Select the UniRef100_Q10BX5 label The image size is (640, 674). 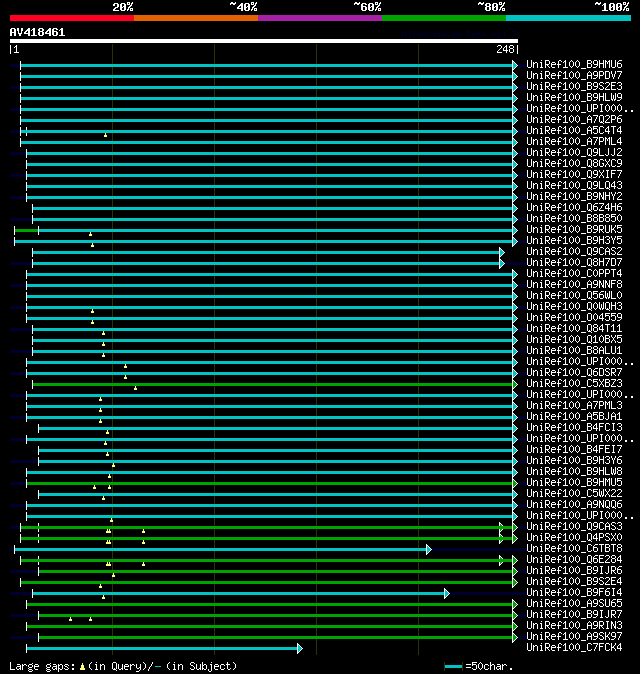[x=574, y=340]
